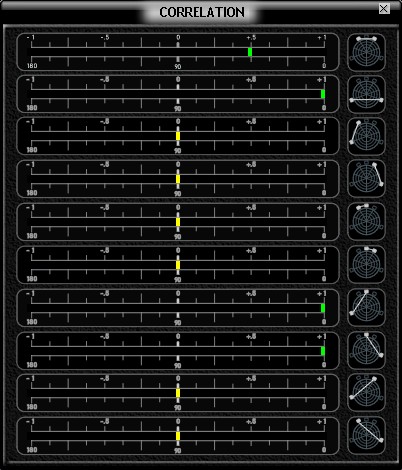Choose the rear-left to front-right diagonal icon

(366, 392)
